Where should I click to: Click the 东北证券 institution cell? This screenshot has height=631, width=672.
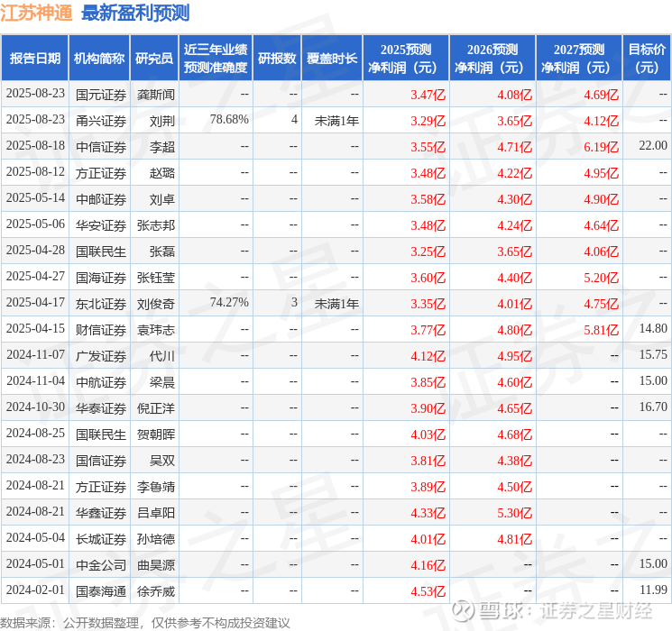coord(101,304)
